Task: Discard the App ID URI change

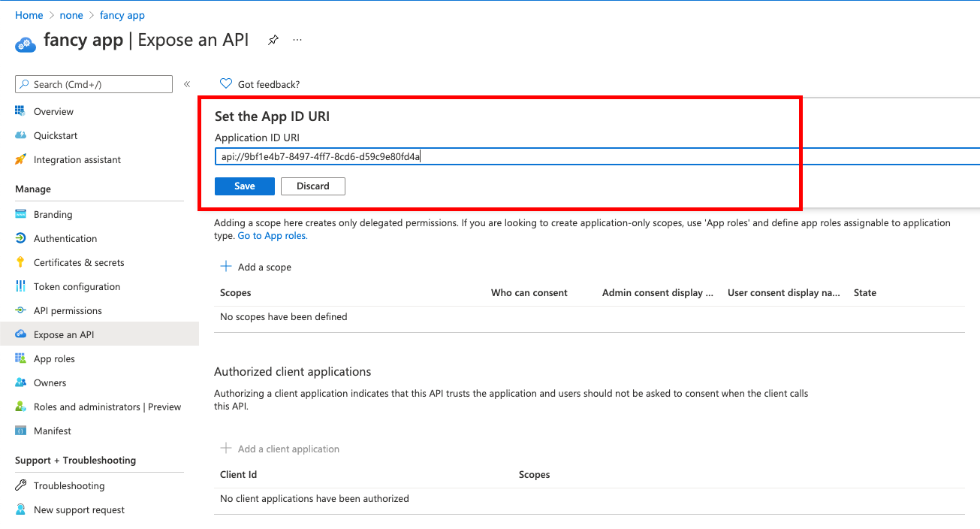Action: (x=312, y=186)
